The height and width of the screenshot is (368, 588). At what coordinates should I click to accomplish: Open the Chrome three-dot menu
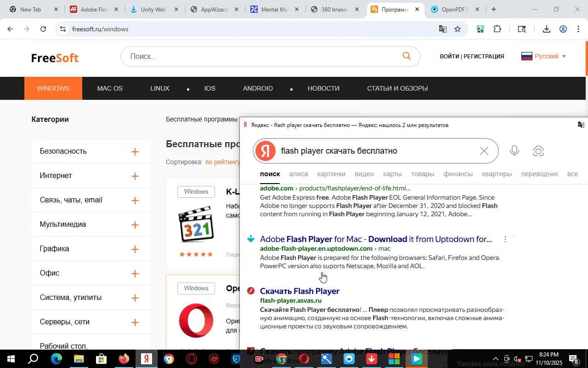tap(578, 29)
